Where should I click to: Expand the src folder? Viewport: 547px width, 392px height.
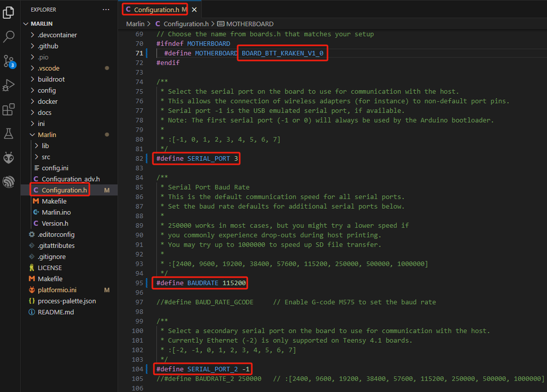click(46, 157)
